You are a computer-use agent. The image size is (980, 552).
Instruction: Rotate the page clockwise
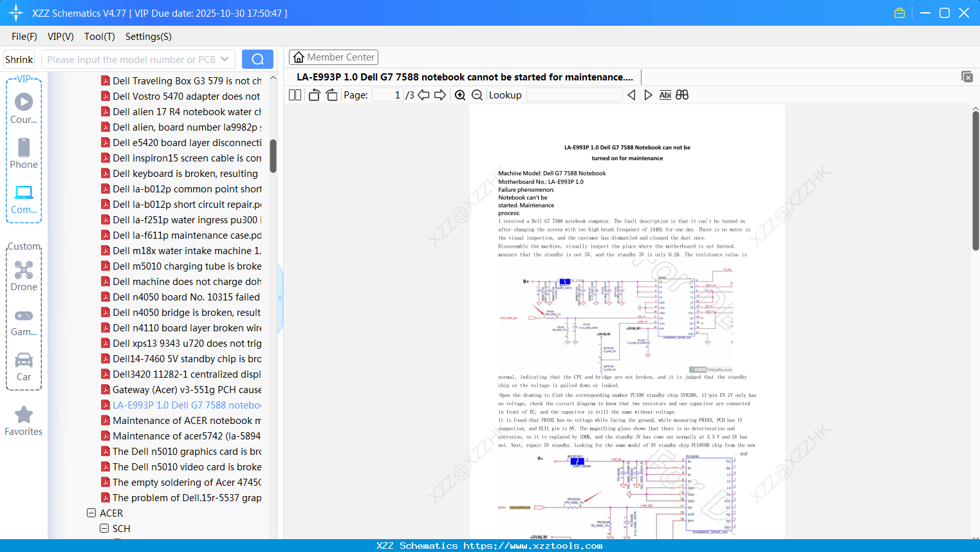[x=331, y=95]
